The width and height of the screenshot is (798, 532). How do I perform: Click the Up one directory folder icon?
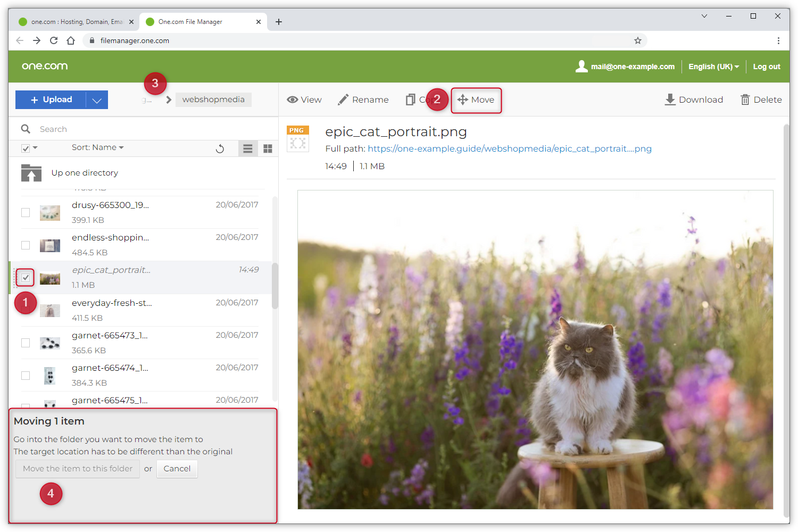pos(31,173)
